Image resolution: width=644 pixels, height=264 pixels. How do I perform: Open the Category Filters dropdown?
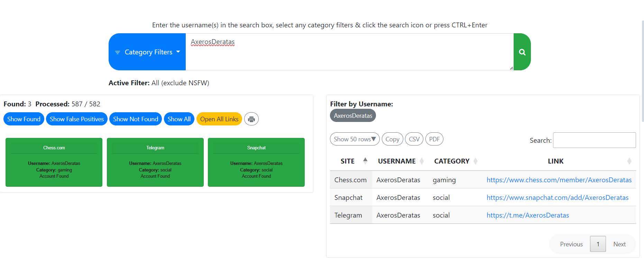point(147,52)
